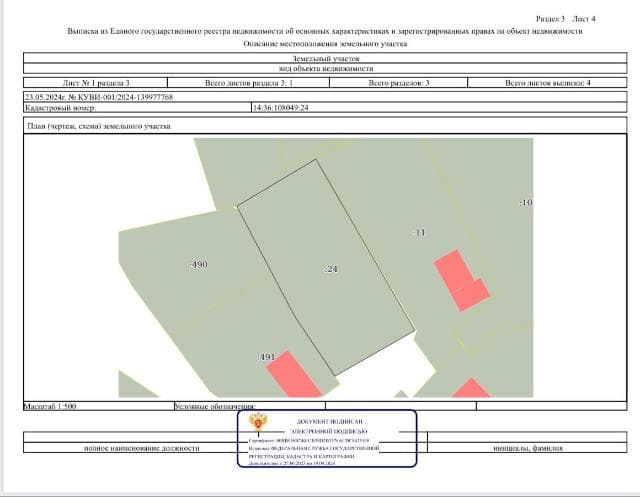Click the 'Лист № 1 раздела 3' cell
Viewport: 640px width, 497px height.
pos(96,83)
